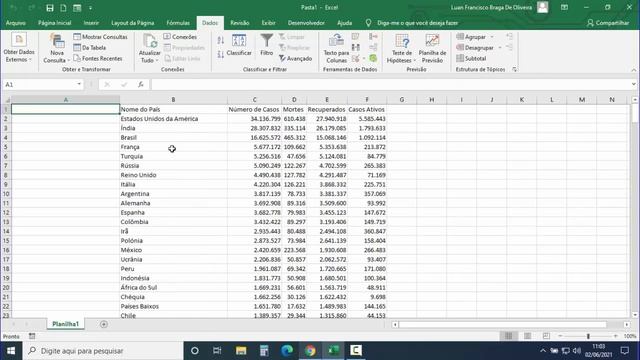640x360 pixels.
Task: Open Texto para Colunas
Action: (336, 48)
